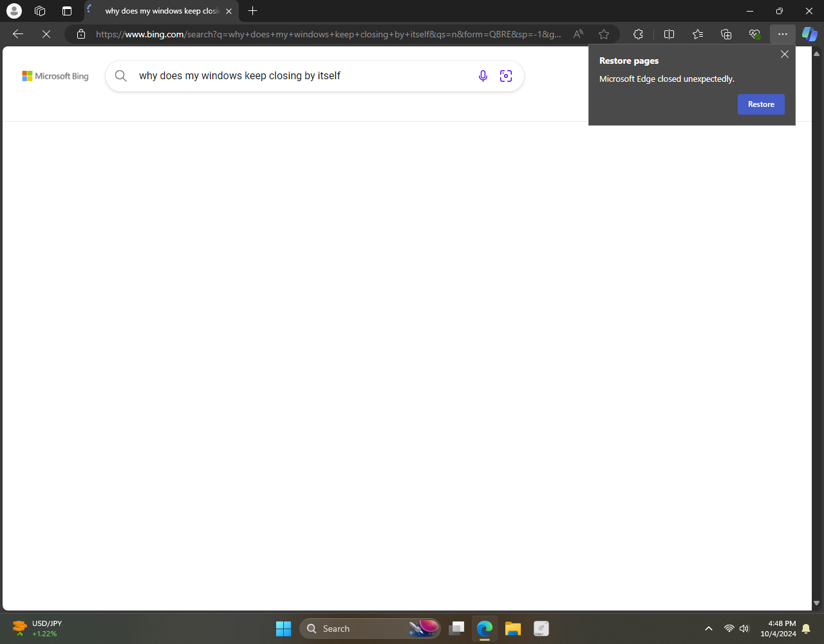Screen dimensions: 824x644
Task: Click the Restore button
Action: pyautogui.click(x=761, y=104)
